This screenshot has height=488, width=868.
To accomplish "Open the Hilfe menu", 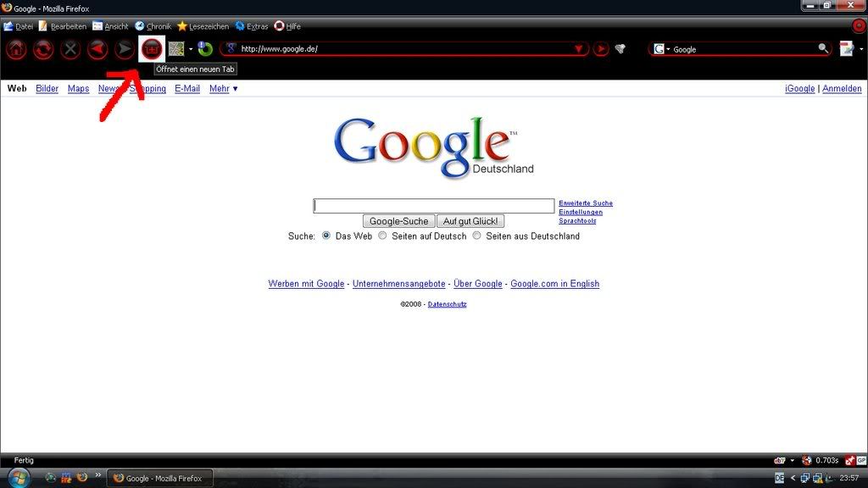I will coord(288,26).
